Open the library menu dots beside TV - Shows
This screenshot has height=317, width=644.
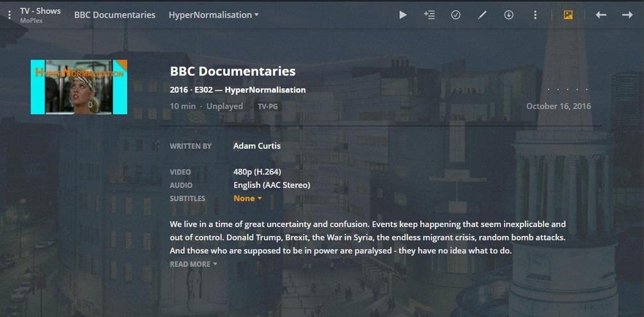pyautogui.click(x=10, y=15)
